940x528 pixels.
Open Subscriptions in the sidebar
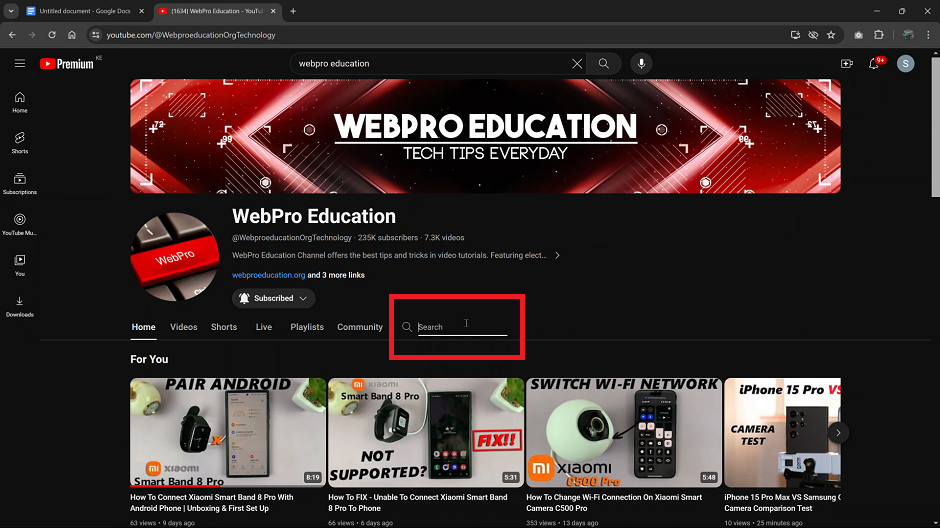20,184
